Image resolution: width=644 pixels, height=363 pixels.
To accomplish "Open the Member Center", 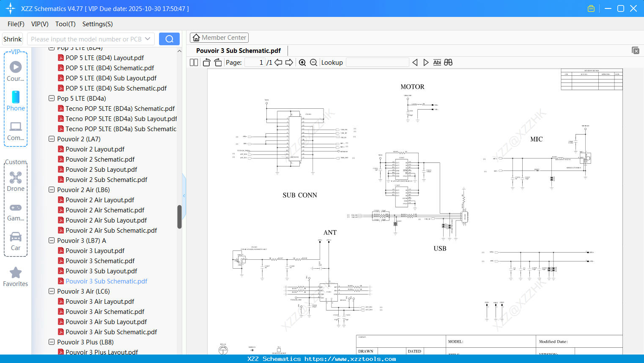I will [219, 37].
